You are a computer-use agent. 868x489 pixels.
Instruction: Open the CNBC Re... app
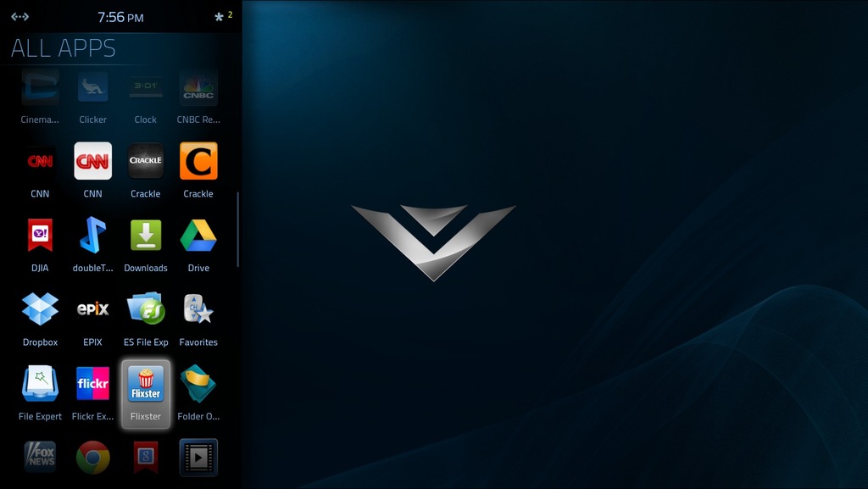198,88
